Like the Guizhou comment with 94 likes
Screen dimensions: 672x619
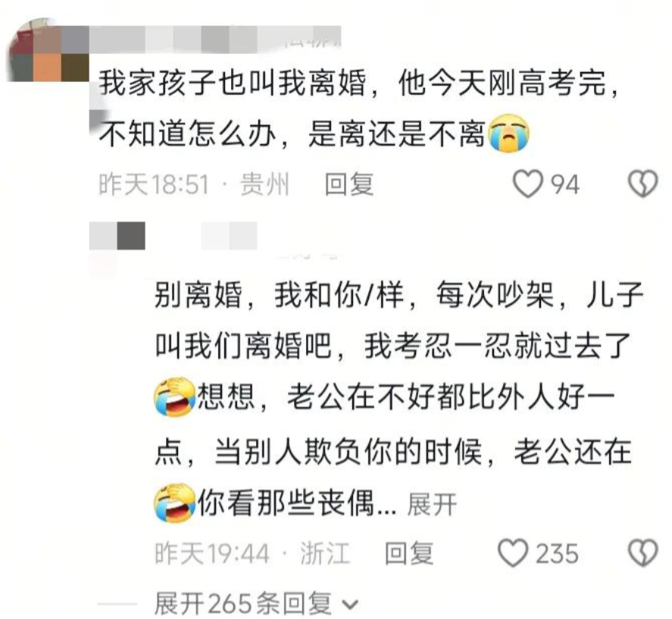(x=528, y=183)
